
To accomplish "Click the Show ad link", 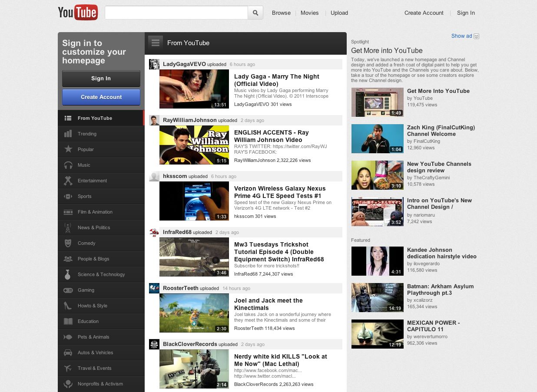I will click(x=461, y=36).
